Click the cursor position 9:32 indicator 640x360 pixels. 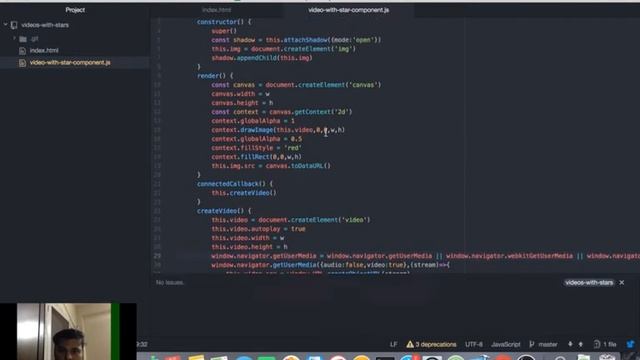click(142, 344)
